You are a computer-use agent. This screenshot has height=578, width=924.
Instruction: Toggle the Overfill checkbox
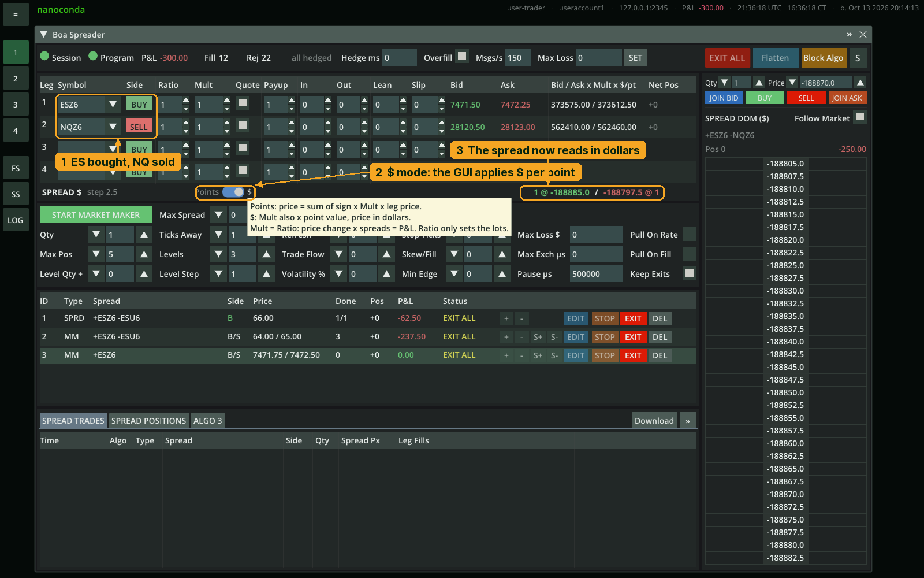tap(462, 57)
